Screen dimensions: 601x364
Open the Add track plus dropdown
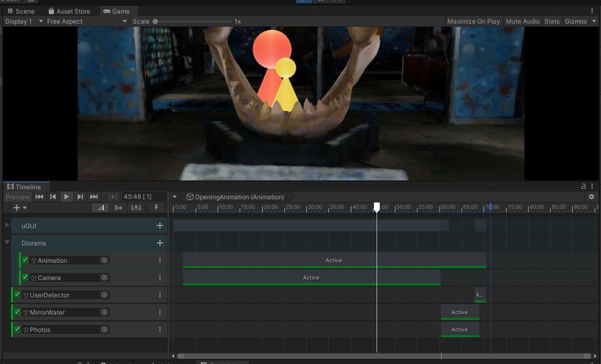(x=20, y=208)
